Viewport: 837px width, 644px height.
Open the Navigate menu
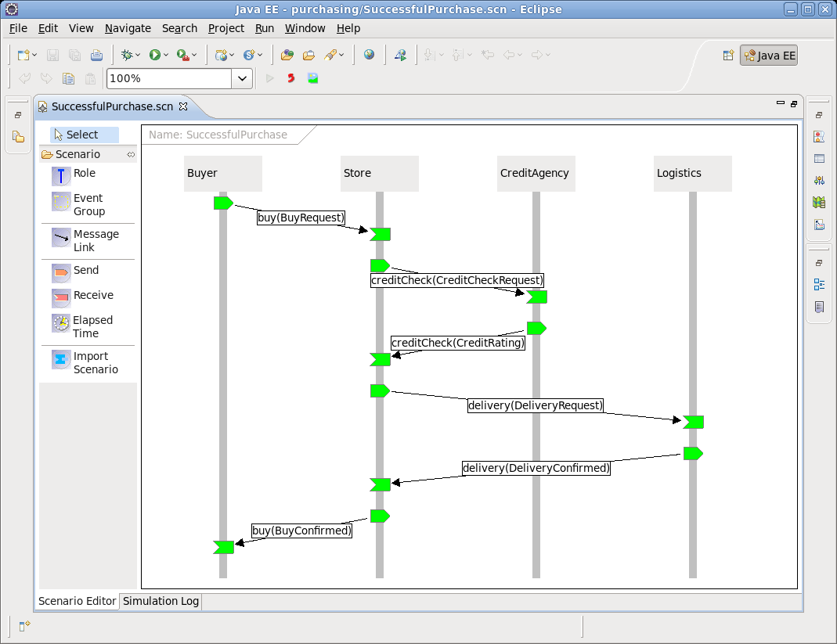(128, 28)
